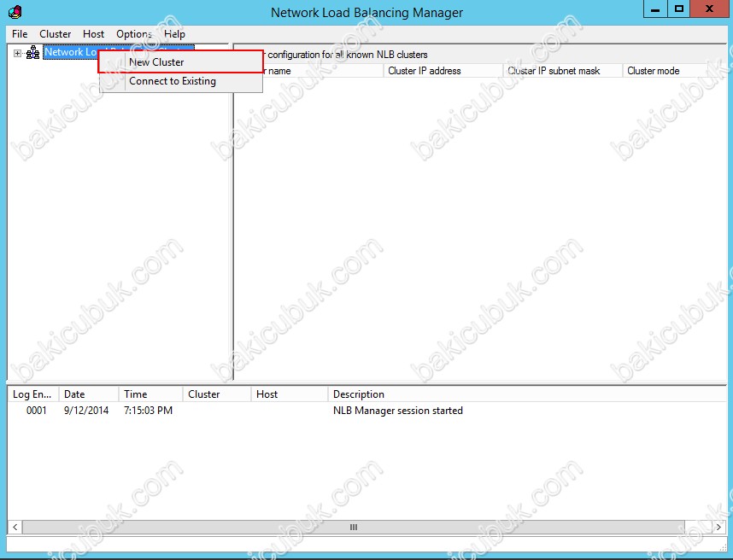733x560 pixels.
Task: Open the Host menu
Action: click(93, 34)
